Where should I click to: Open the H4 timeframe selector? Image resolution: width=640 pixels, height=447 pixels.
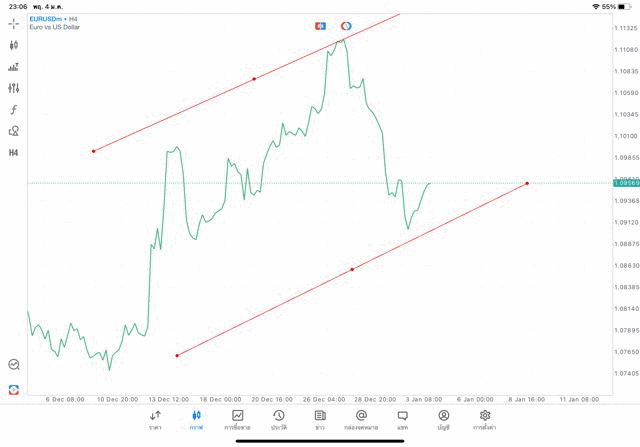(x=13, y=153)
